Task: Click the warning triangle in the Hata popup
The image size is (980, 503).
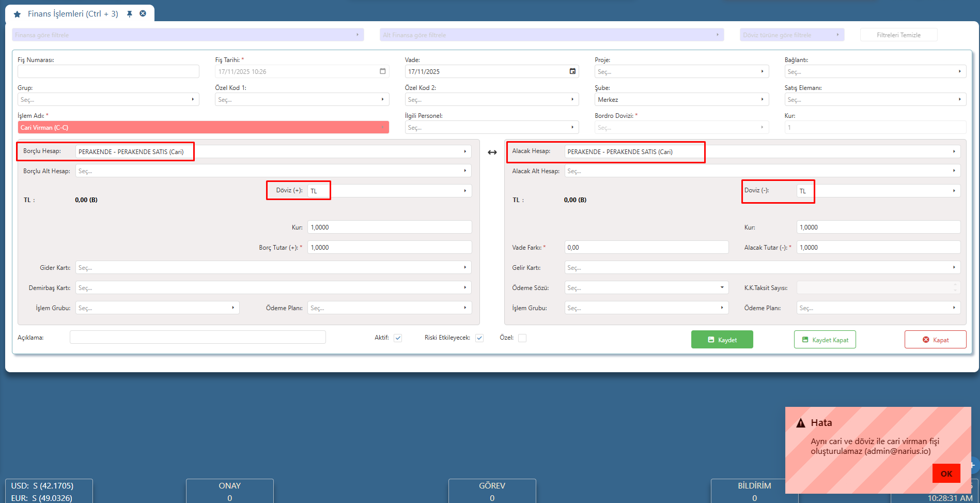Action: pyautogui.click(x=801, y=423)
